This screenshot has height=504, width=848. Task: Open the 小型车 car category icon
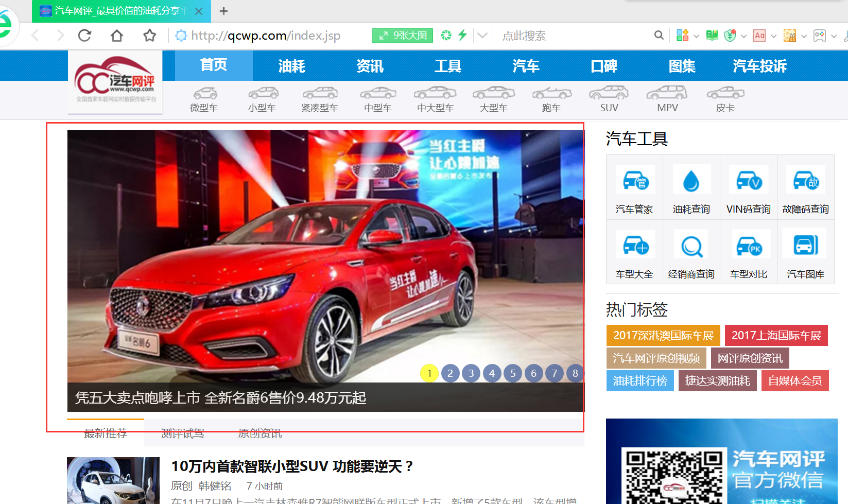click(263, 93)
